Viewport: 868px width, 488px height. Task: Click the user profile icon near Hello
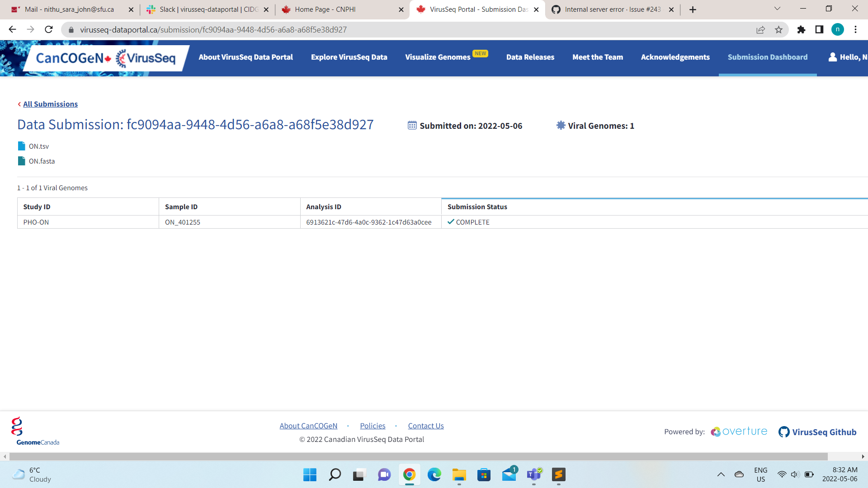(x=832, y=57)
